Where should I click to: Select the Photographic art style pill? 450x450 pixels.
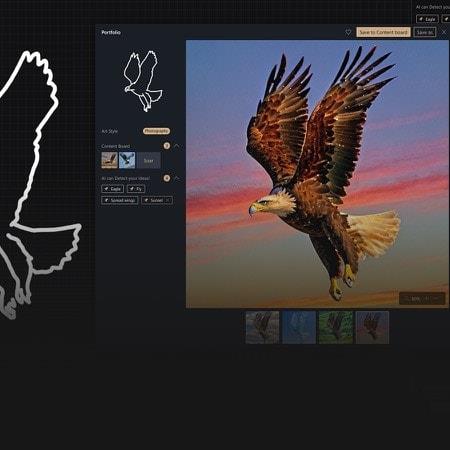156,131
